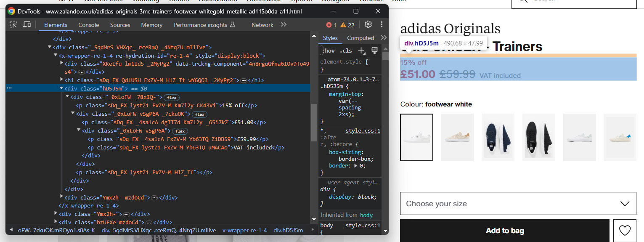Add a new style rule with plus icon
The height and width of the screenshot is (242, 644).
tap(361, 51)
